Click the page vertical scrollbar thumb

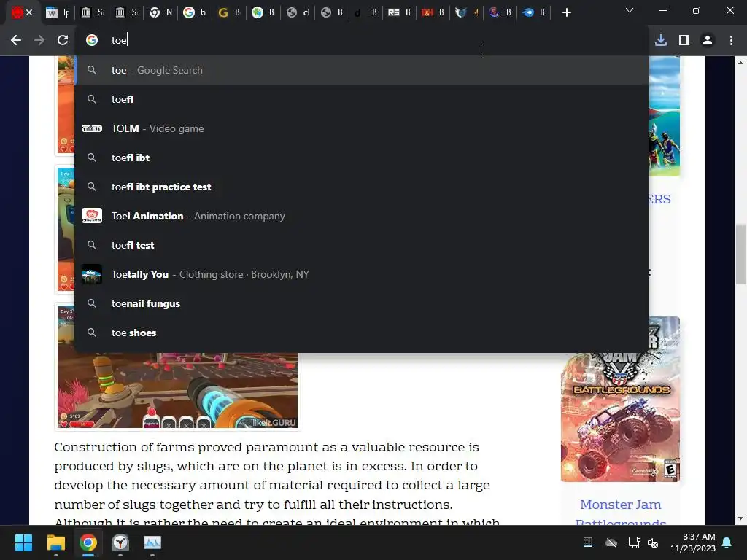pos(741,254)
